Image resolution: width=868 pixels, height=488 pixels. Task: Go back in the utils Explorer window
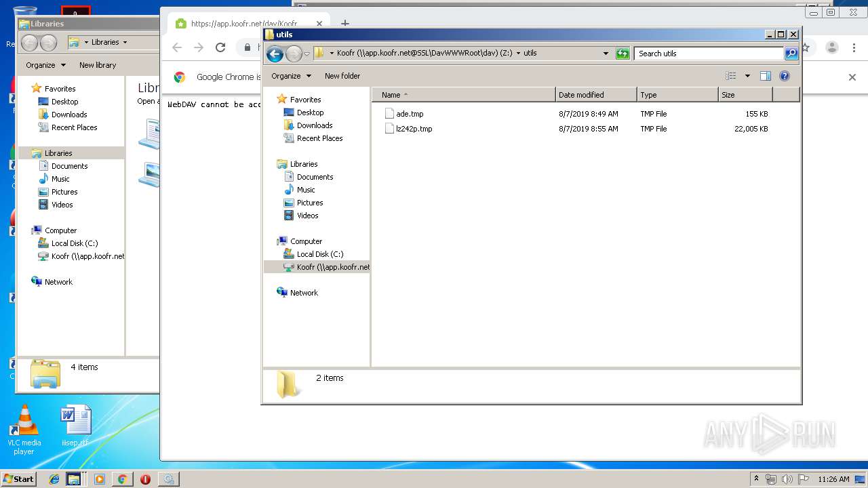[275, 54]
